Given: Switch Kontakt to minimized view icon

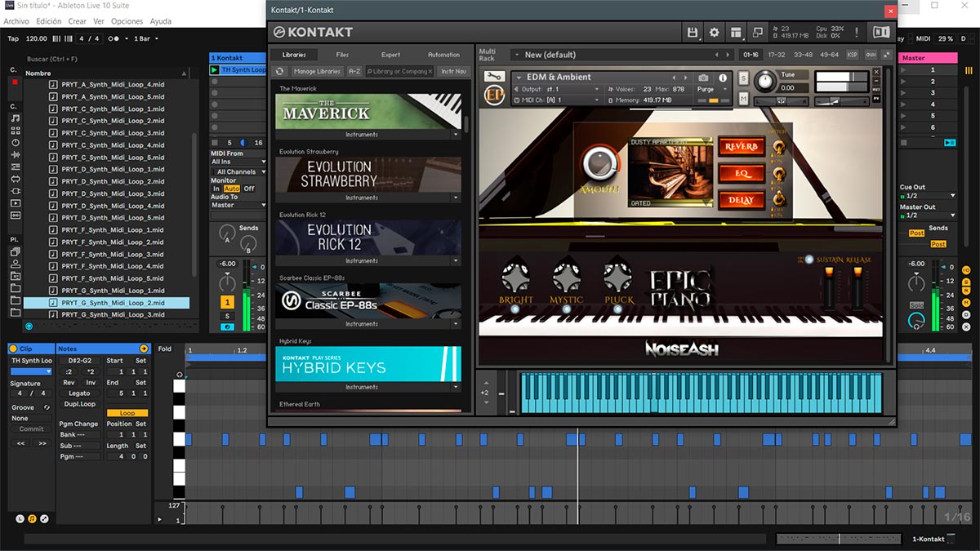Looking at the screenshot, I should pos(757,32).
